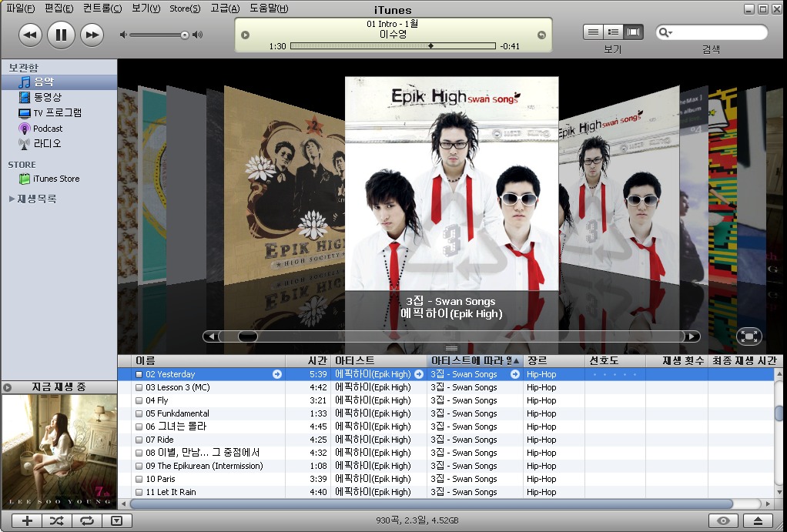787x532 pixels.
Task: Pause the current song
Action: click(62, 35)
